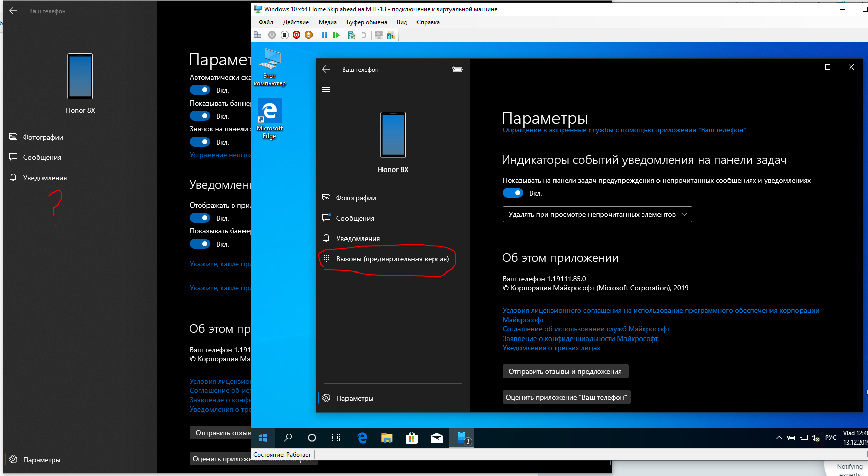Open Mail app from VM taskbar
This screenshot has height=476, width=868.
pos(436,438)
